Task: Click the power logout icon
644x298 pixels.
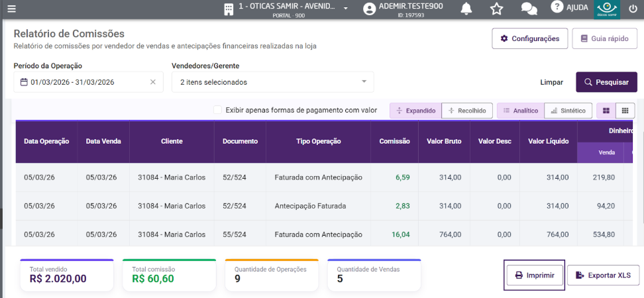Action: (x=632, y=9)
